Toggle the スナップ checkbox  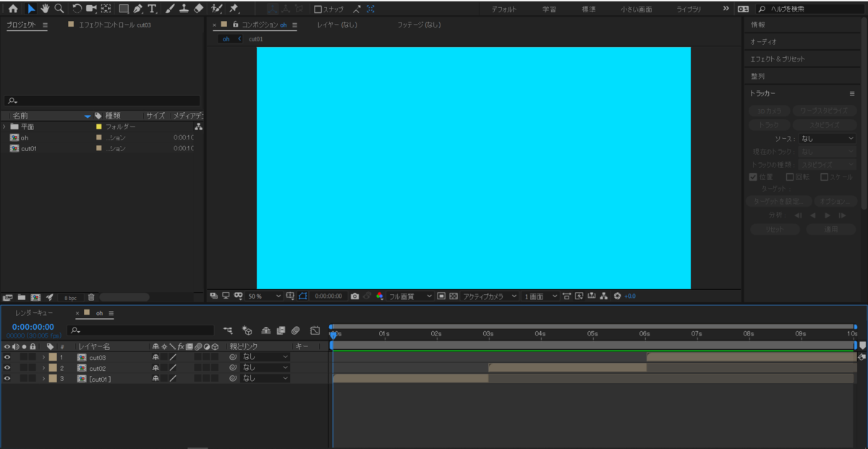pos(318,9)
